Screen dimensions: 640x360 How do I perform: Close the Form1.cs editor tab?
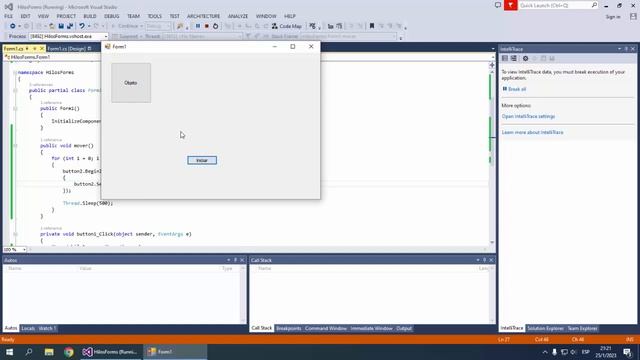(x=42, y=49)
